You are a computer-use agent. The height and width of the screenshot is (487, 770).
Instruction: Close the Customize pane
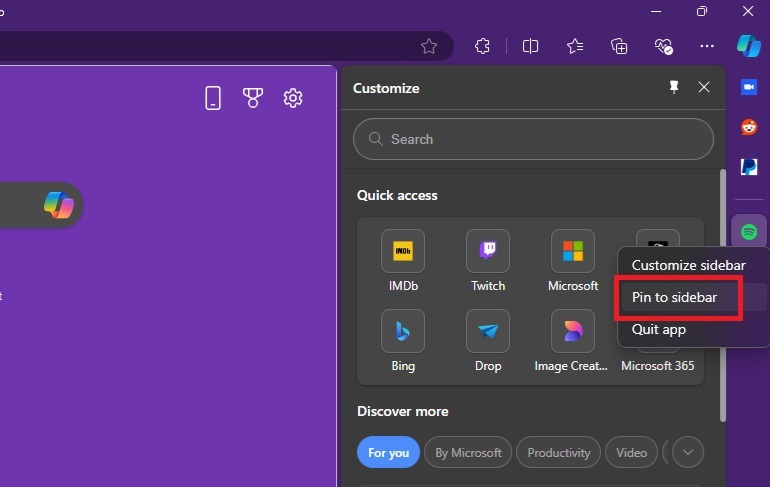coord(704,87)
